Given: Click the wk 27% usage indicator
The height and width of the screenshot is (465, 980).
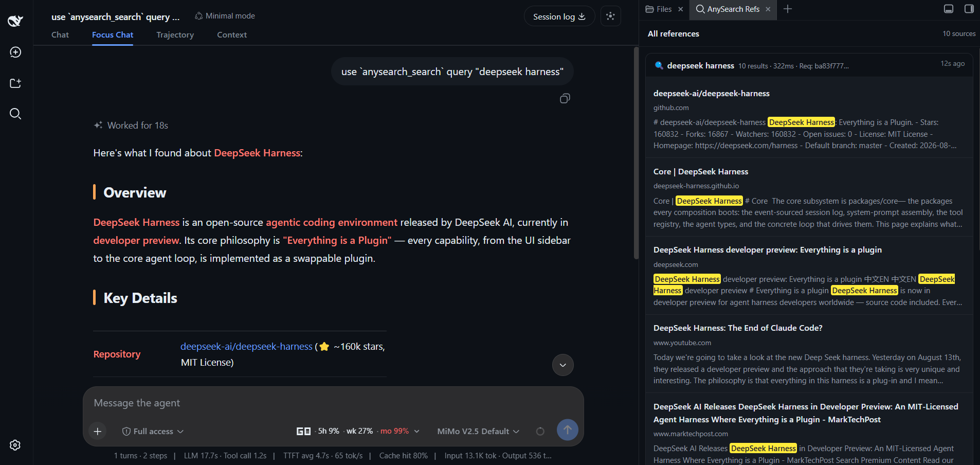Looking at the screenshot, I should tap(359, 431).
